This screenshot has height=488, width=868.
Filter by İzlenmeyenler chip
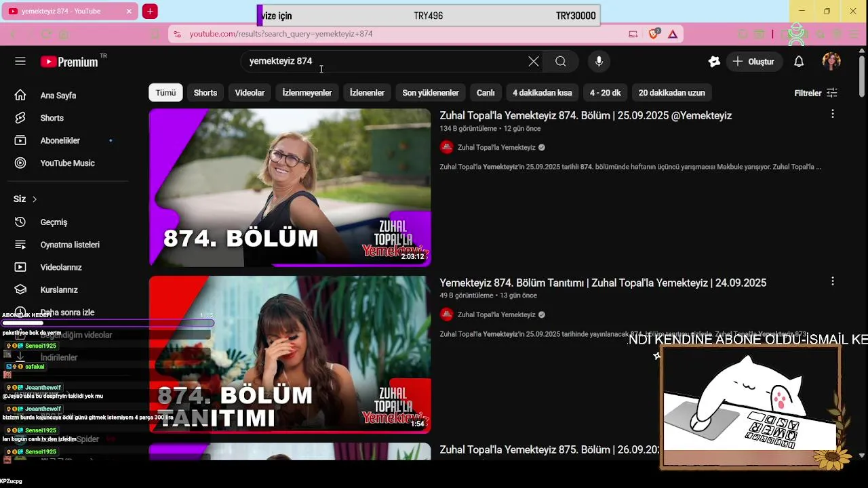307,93
